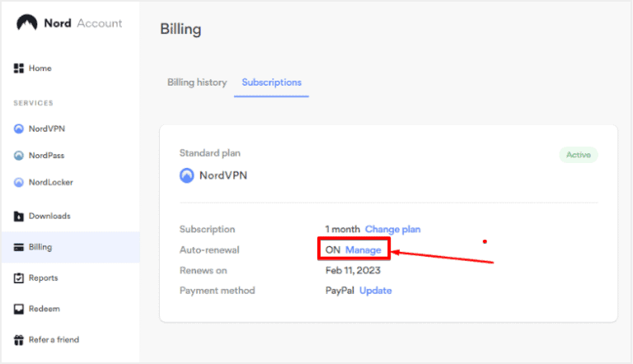Viewport: 633px width, 364px height.
Task: Click the Redeem icon in sidebar
Action: (x=19, y=309)
